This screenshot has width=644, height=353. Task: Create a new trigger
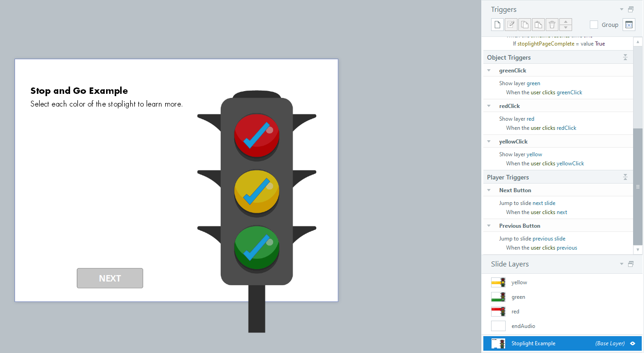click(497, 24)
